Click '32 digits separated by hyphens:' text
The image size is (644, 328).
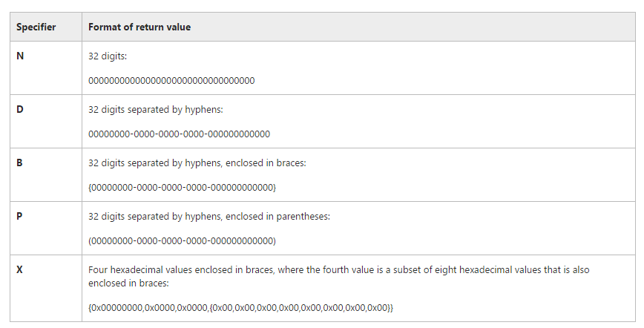(x=156, y=110)
